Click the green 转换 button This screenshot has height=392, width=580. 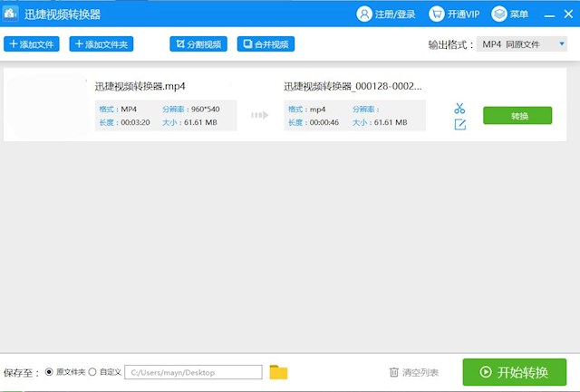[517, 115]
